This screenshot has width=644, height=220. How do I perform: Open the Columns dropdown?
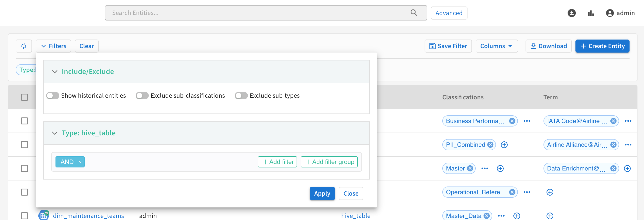pos(496,46)
